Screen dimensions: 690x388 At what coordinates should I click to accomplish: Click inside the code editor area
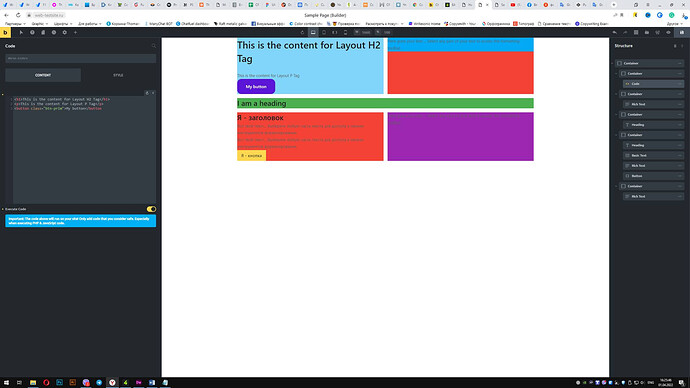pyautogui.click(x=84, y=150)
